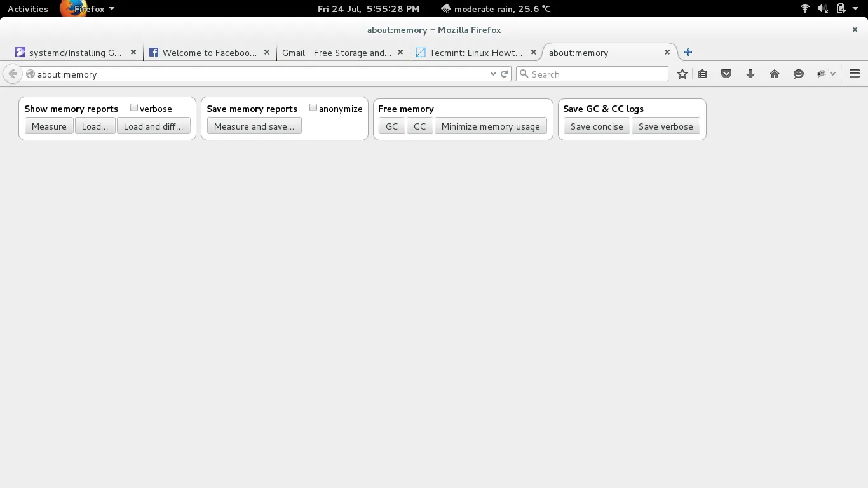Save a verbose GC log
This screenshot has width=868, height=488.
tap(666, 126)
